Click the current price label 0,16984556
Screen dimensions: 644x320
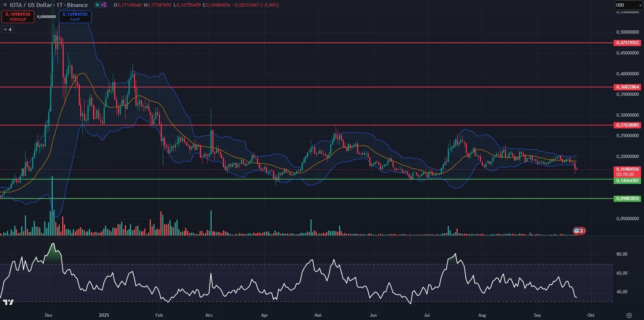click(x=627, y=170)
